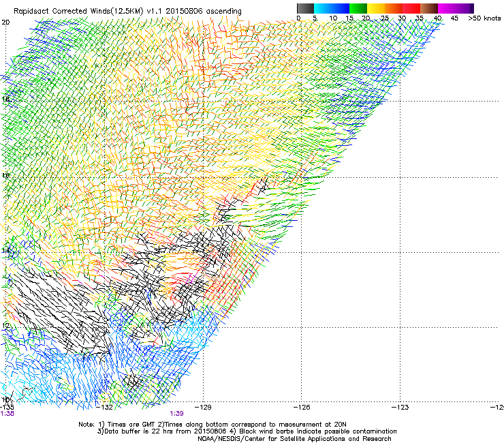Click the latitude label '12'
The image size is (504, 443).
click(x=5, y=325)
